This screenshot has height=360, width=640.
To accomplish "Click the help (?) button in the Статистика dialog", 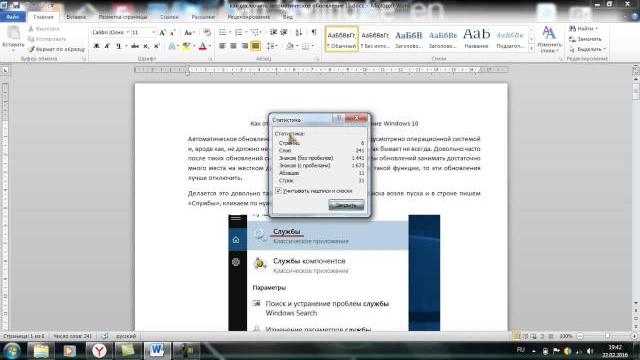I will point(338,118).
